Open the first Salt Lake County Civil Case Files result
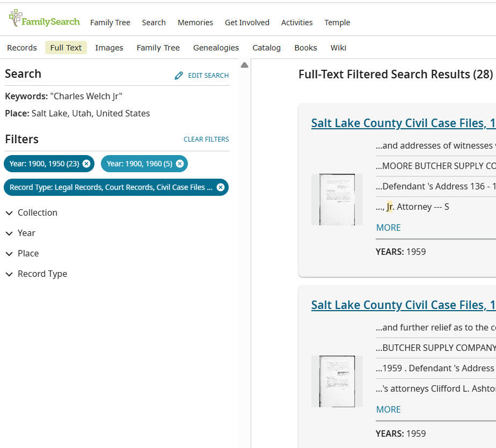 (403, 123)
